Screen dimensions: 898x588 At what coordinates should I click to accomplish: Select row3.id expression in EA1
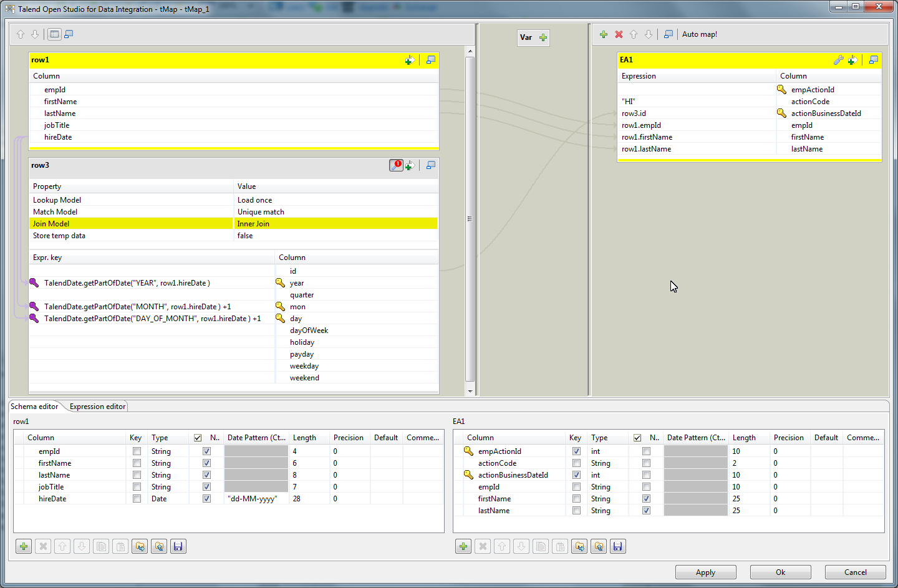[697, 113]
